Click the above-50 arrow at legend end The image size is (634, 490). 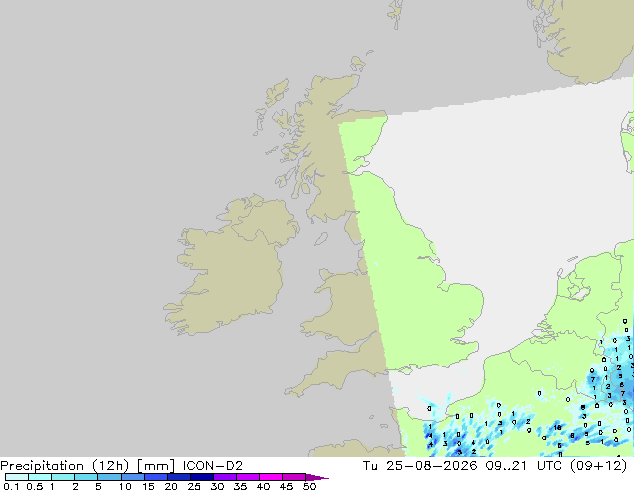[x=317, y=477]
